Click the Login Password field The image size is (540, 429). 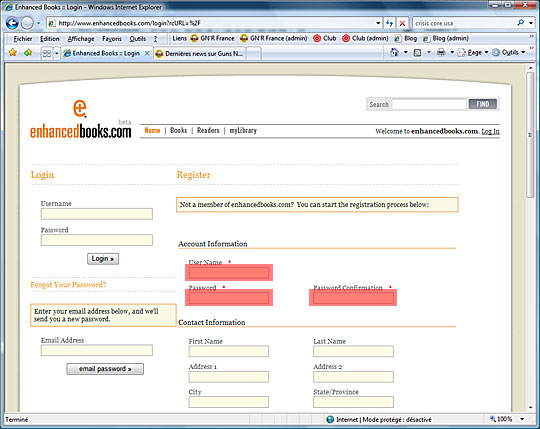[96, 240]
